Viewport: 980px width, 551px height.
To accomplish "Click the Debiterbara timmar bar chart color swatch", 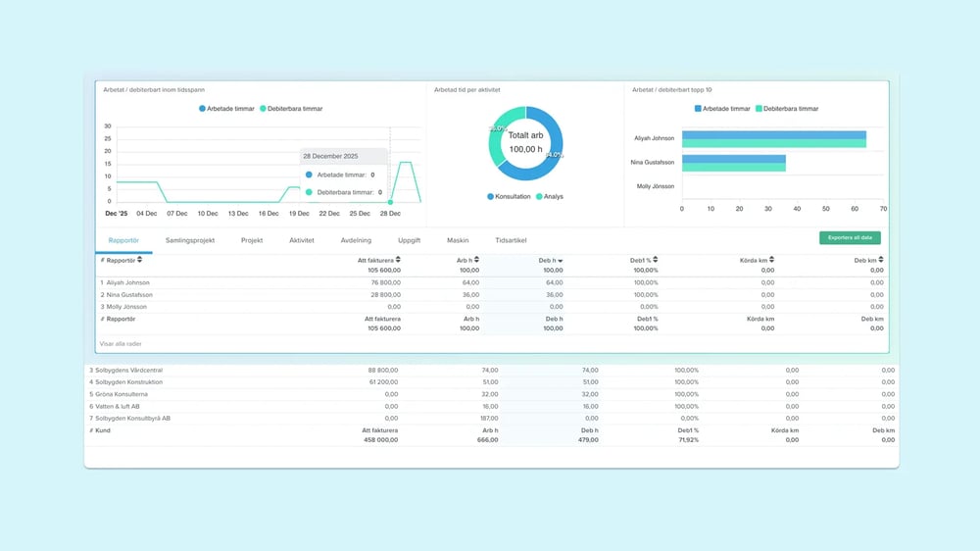I will [x=759, y=109].
